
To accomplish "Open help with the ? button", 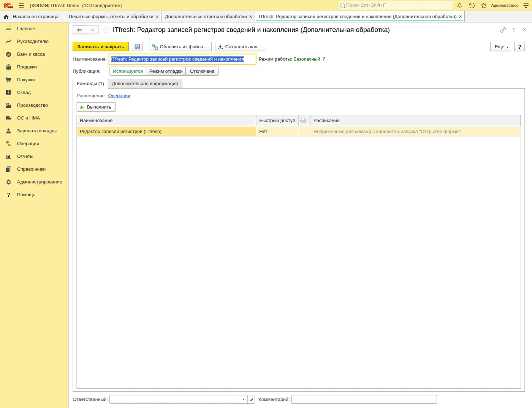I will (x=519, y=47).
